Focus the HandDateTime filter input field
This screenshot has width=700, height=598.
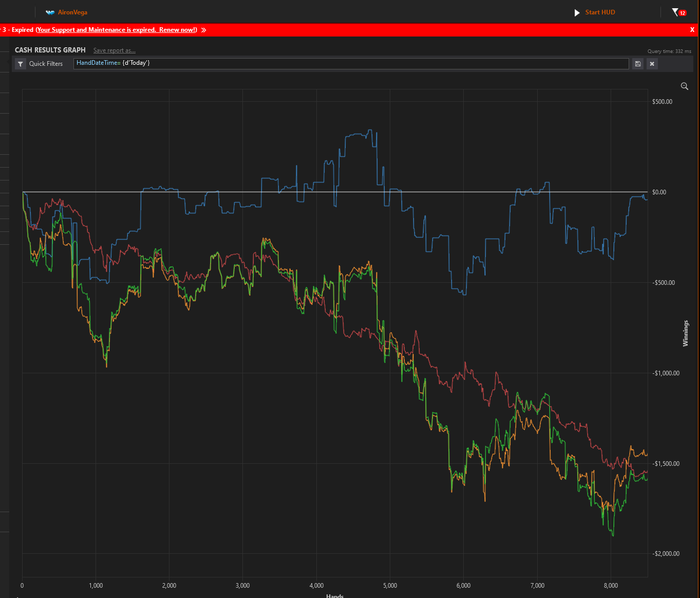point(351,63)
